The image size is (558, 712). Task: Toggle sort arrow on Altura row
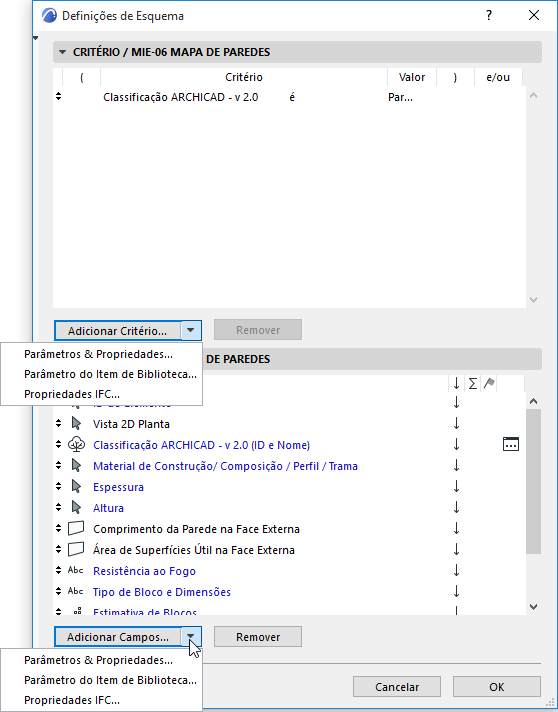coord(456,507)
